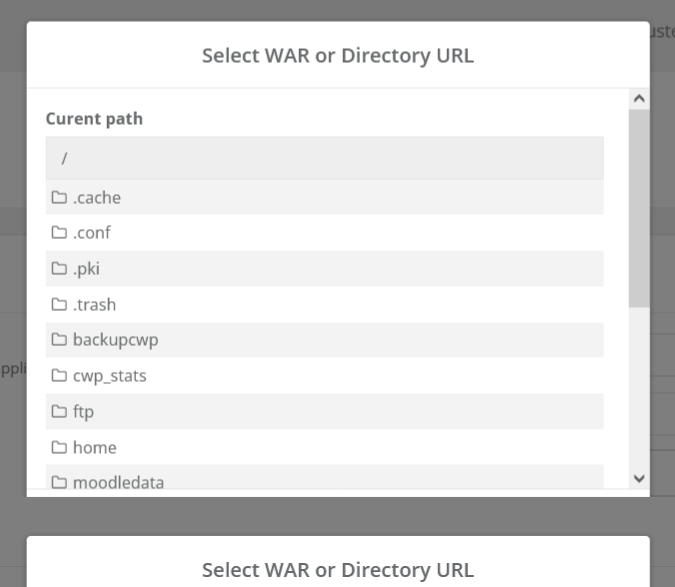Navigate into the home folder

[94, 448]
